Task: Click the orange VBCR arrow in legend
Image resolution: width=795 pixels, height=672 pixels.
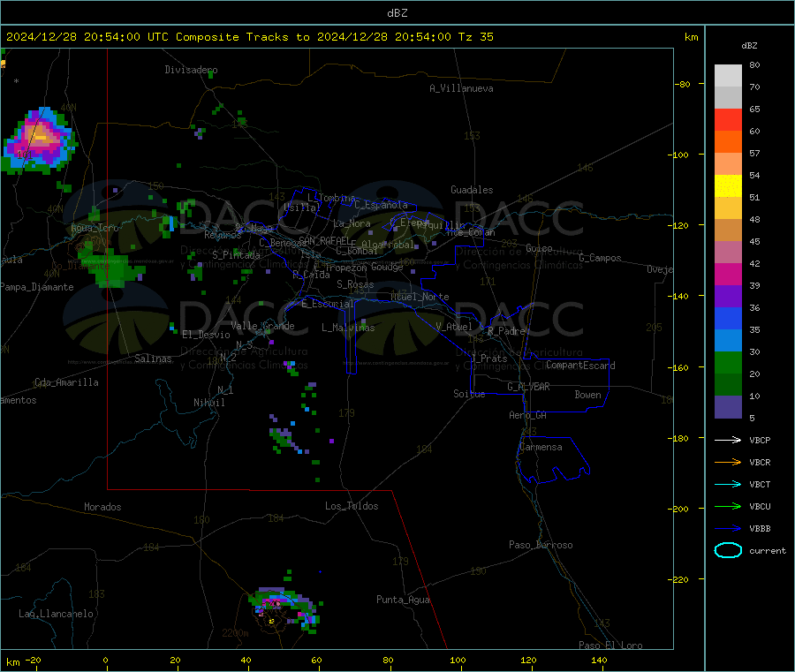Action: tap(728, 462)
